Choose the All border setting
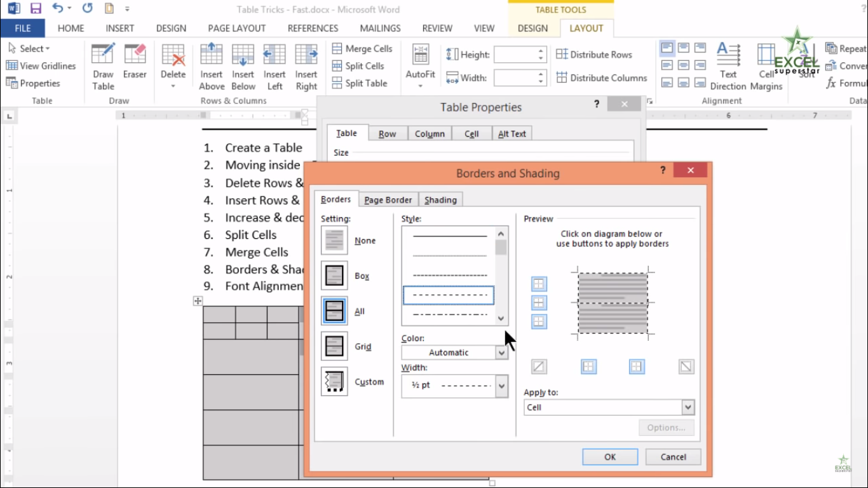 tap(334, 311)
